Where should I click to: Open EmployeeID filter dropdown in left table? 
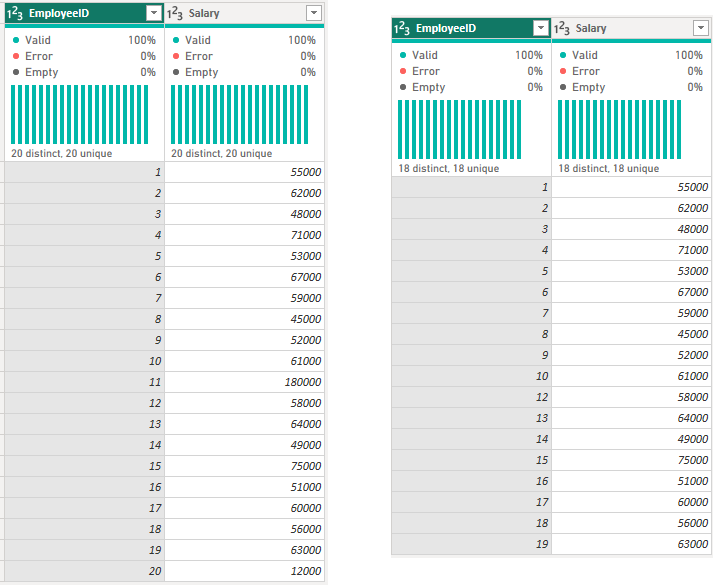[154, 13]
